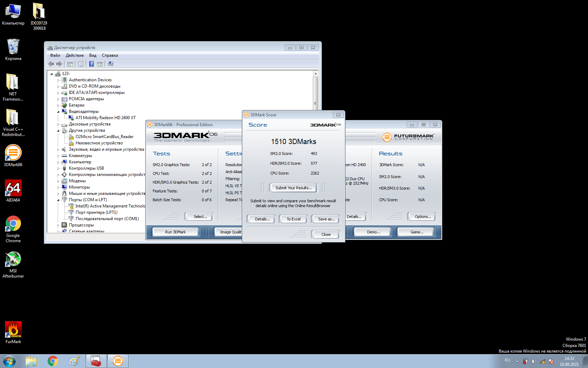588x368 pixels.
Task: Open the Справка menu
Action: pyautogui.click(x=110, y=55)
